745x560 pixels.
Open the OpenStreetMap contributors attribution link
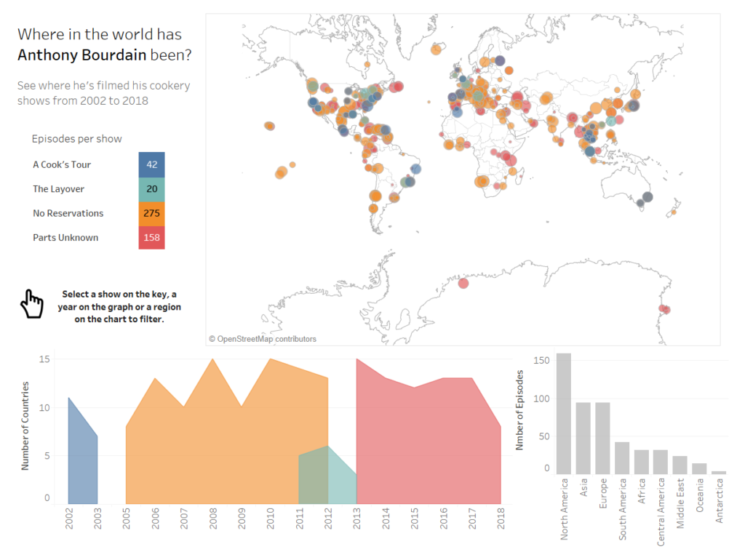tap(263, 339)
